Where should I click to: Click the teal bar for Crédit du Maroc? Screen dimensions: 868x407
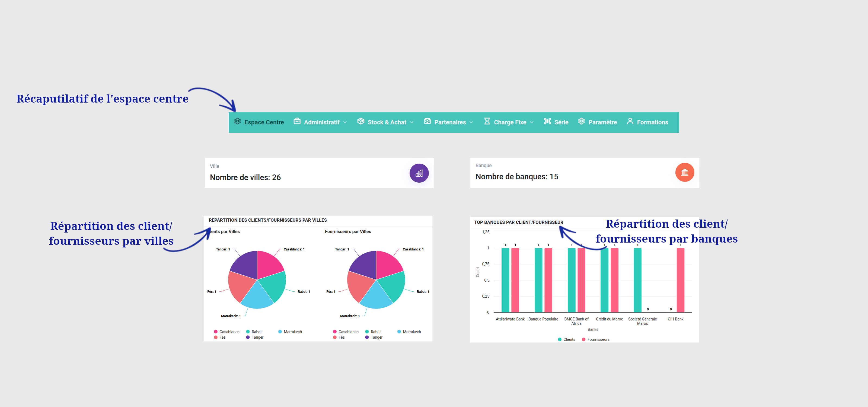[x=605, y=280]
